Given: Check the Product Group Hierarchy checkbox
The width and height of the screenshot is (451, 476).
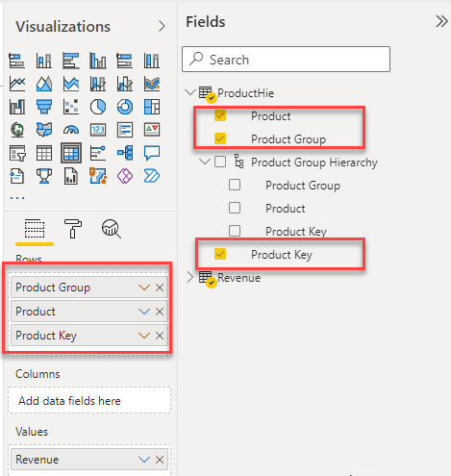Looking at the screenshot, I should [220, 162].
